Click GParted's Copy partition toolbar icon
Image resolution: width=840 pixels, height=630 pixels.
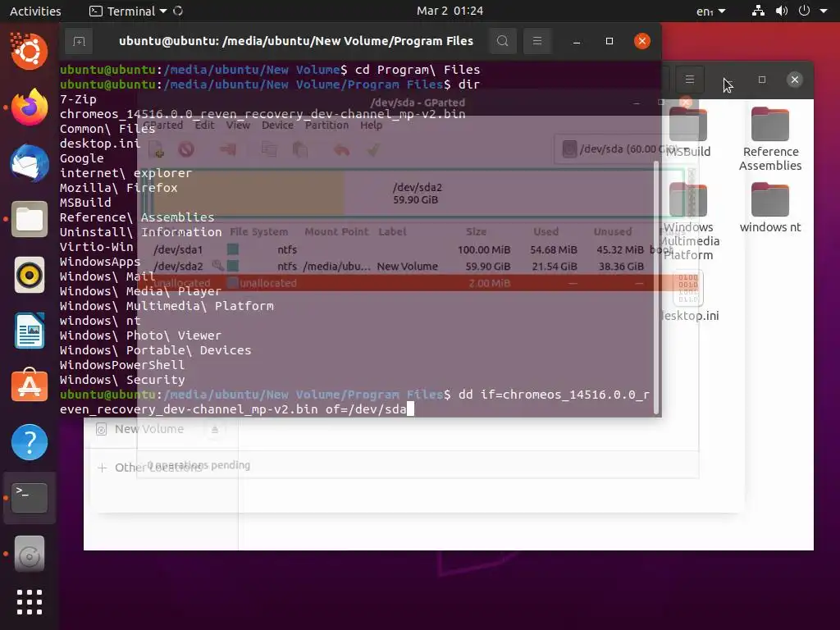click(269, 149)
